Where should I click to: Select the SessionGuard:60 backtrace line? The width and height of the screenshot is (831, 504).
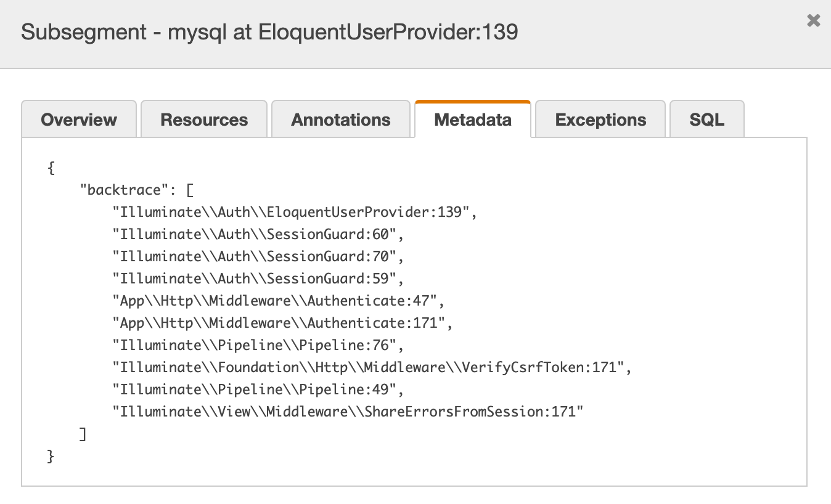258,234
